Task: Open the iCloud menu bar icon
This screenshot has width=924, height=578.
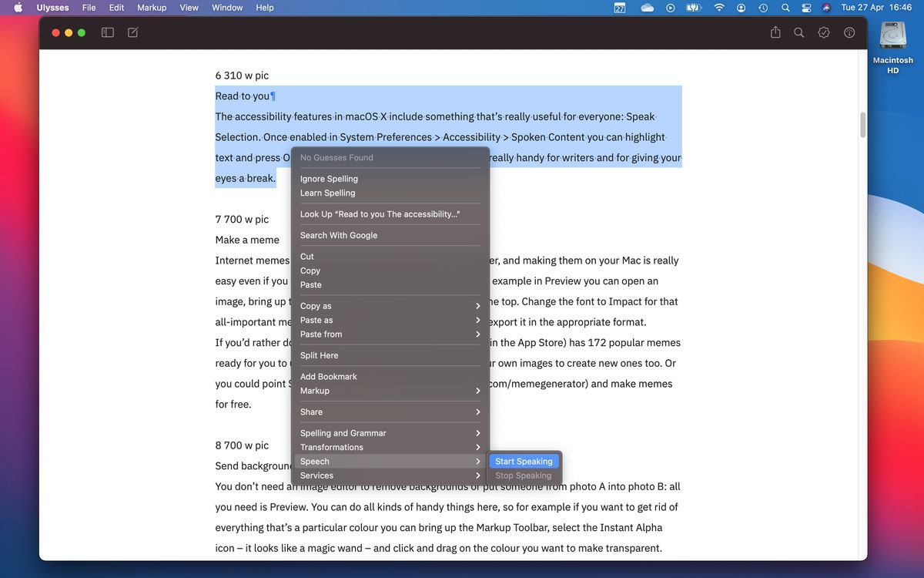Action: (647, 8)
